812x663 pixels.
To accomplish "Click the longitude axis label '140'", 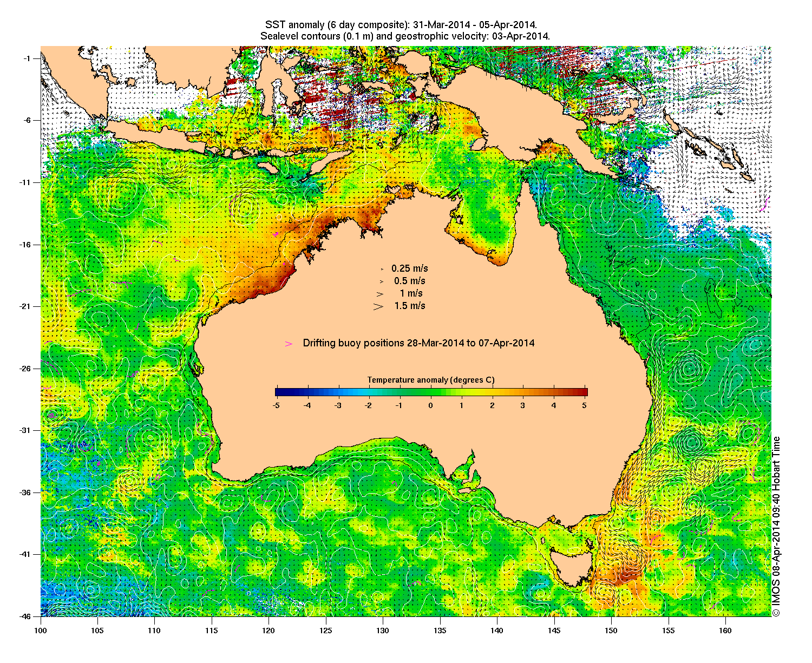I will [497, 631].
